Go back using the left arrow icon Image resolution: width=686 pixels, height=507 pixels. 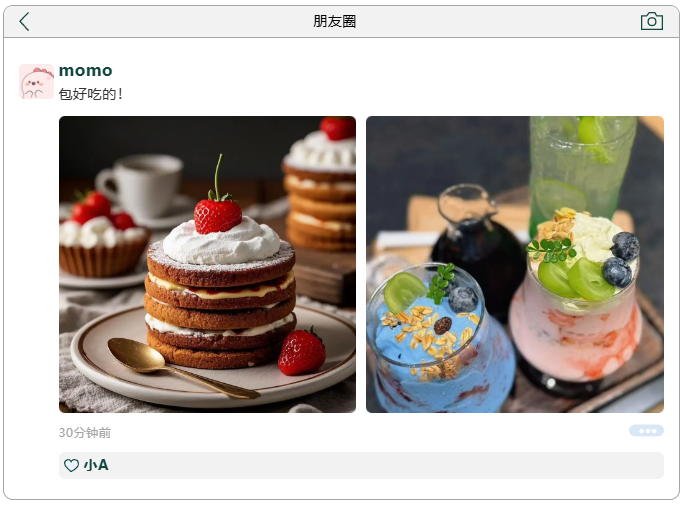point(24,21)
